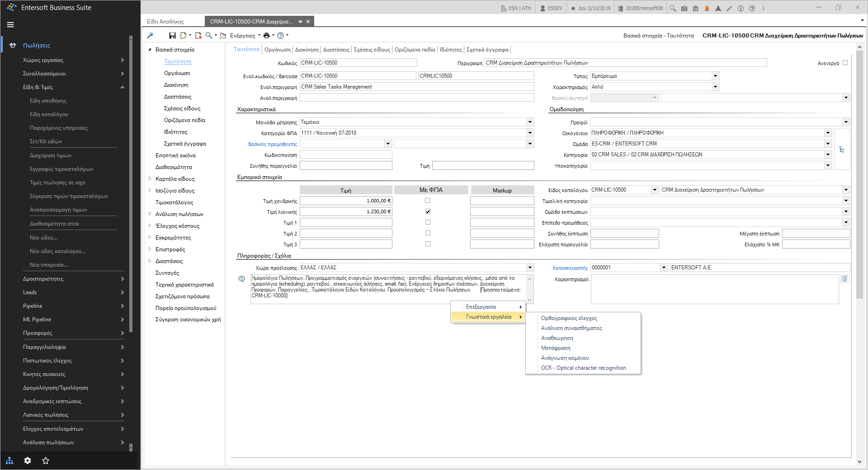
Task: Open the settings gear in the sidebar footer
Action: coord(28,461)
